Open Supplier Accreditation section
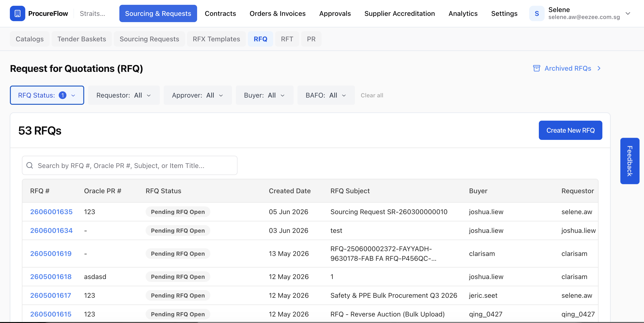 coord(399,13)
